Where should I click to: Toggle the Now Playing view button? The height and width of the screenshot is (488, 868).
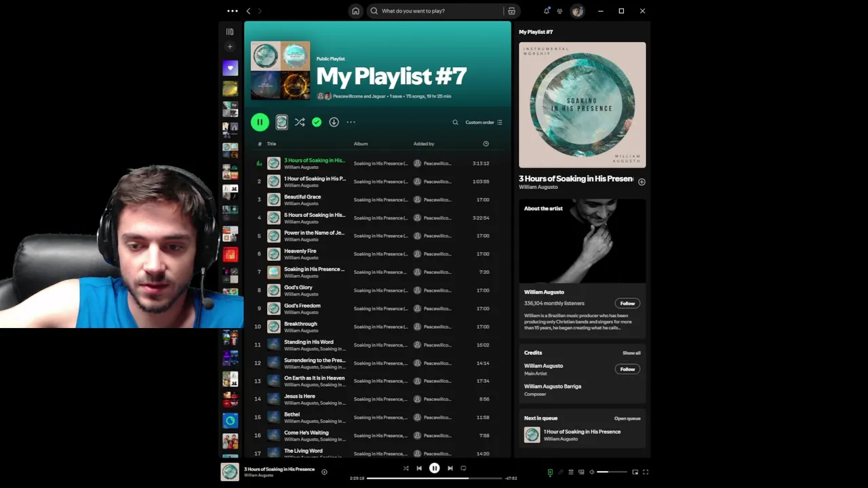click(x=550, y=472)
